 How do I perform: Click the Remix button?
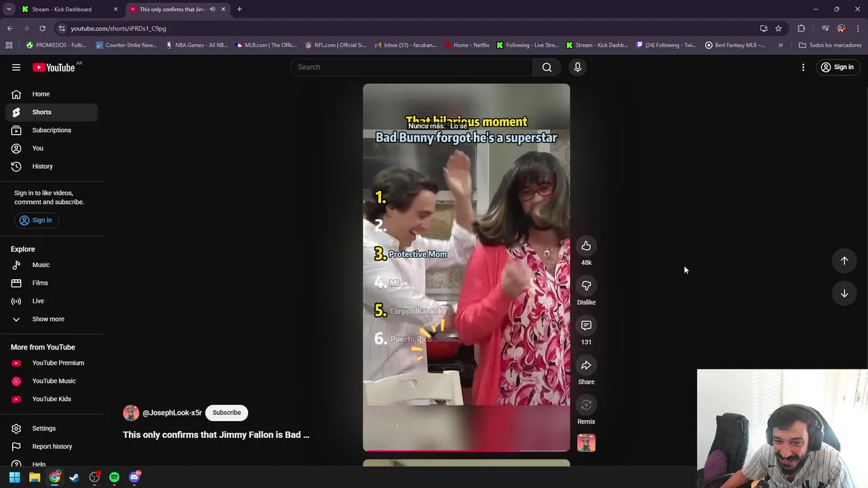(586, 405)
